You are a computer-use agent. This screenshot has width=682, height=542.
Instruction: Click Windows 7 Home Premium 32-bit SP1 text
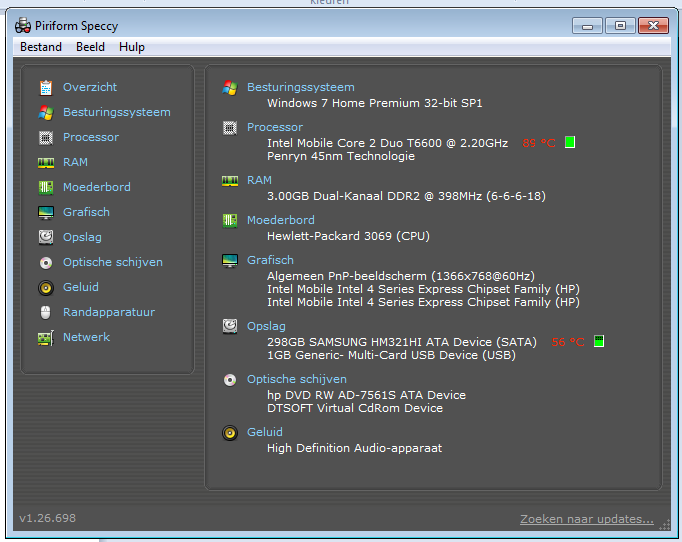click(x=374, y=104)
